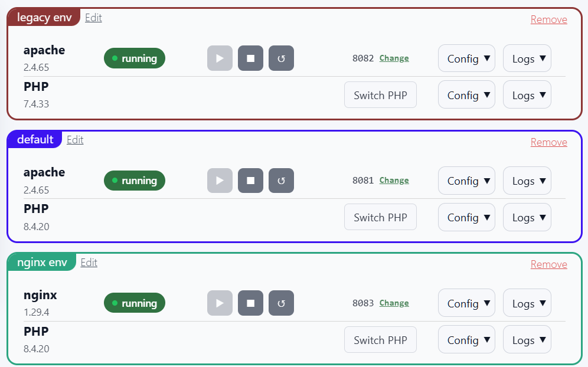Screen dimensions: 588x367
Task: Open apache Logs dropdown in default env
Action: point(527,181)
